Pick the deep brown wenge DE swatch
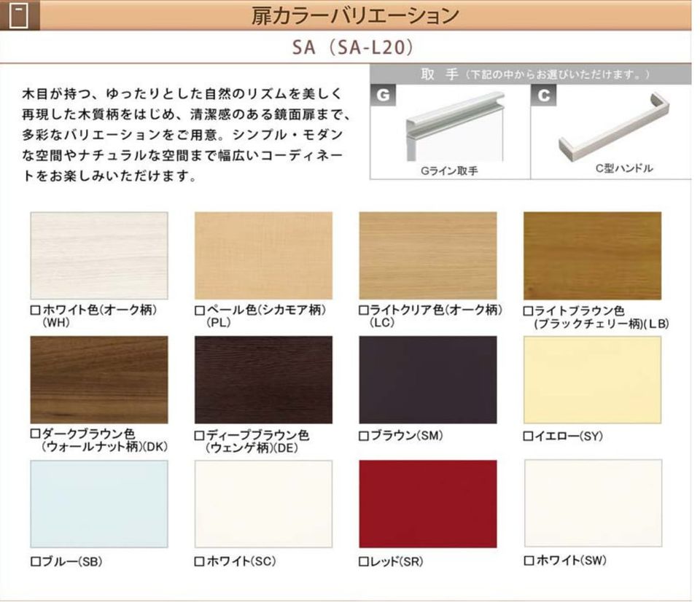This screenshot has width=700, height=602. tap(263, 380)
